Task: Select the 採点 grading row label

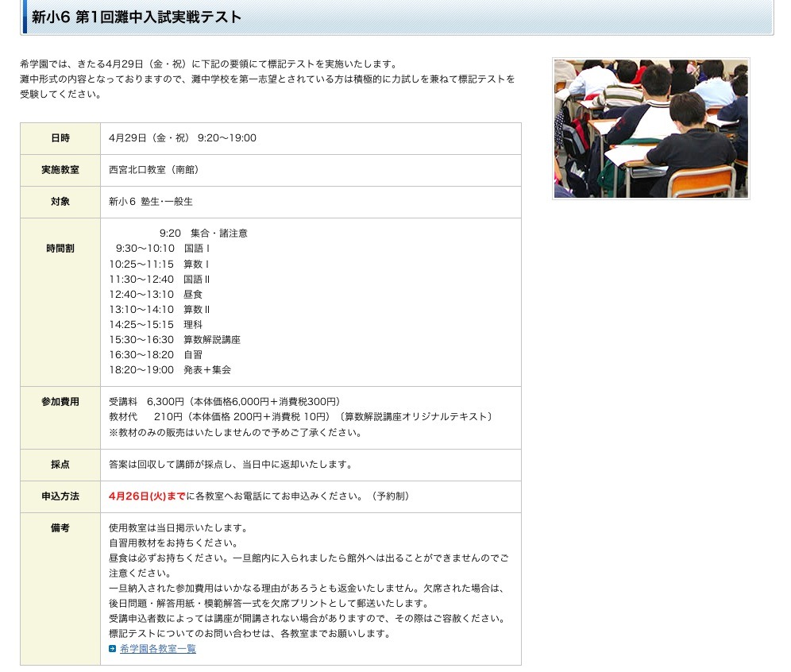Action: (59, 465)
